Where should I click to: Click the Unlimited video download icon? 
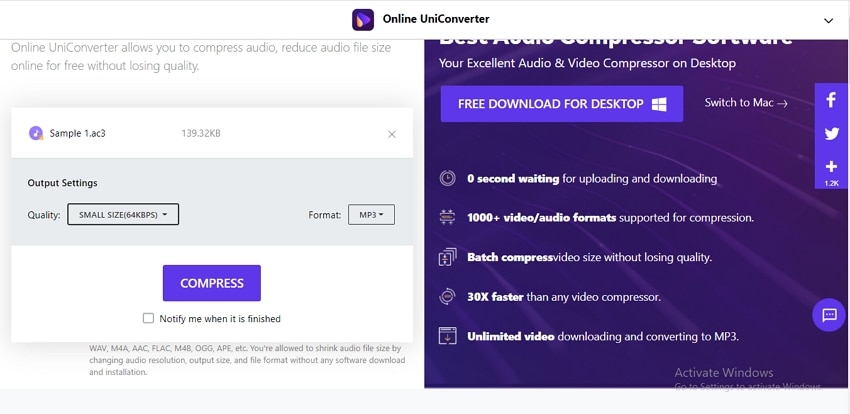pyautogui.click(x=447, y=336)
